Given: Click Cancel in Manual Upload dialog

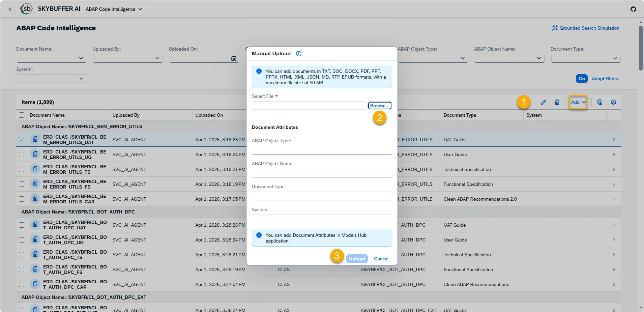Looking at the screenshot, I should point(381,259).
